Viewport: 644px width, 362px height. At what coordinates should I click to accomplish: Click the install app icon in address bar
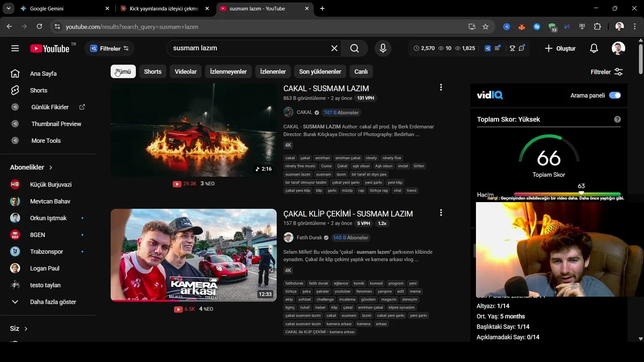tap(472, 27)
